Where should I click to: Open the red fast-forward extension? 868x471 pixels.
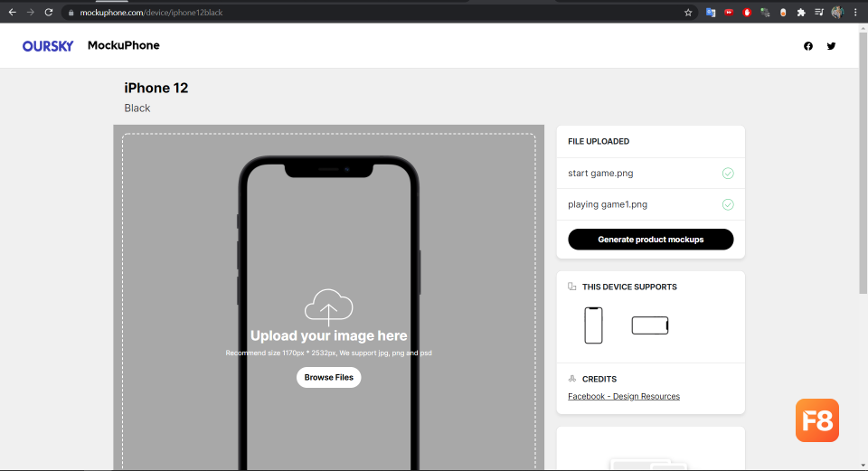pos(729,12)
